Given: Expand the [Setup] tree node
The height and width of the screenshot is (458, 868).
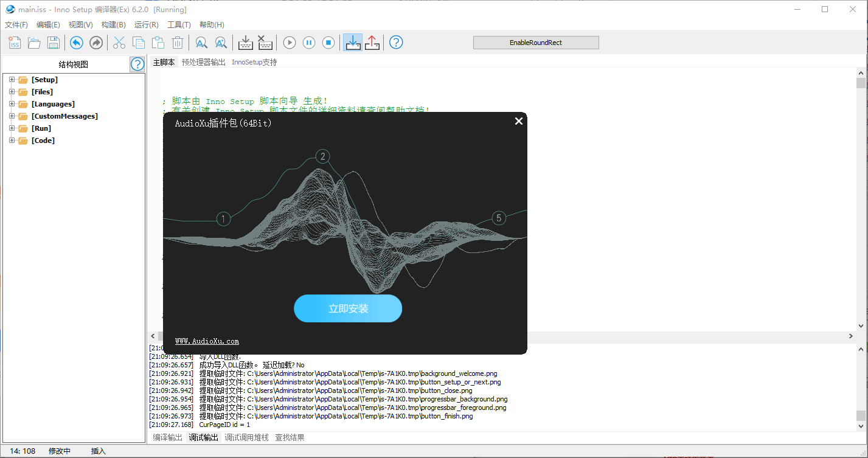Looking at the screenshot, I should coord(12,80).
